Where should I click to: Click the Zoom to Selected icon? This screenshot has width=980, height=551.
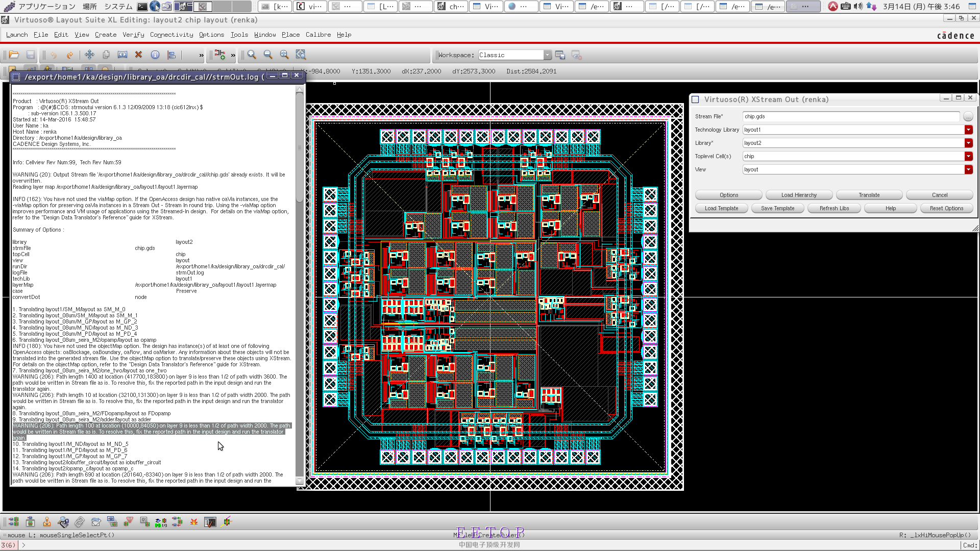[301, 55]
